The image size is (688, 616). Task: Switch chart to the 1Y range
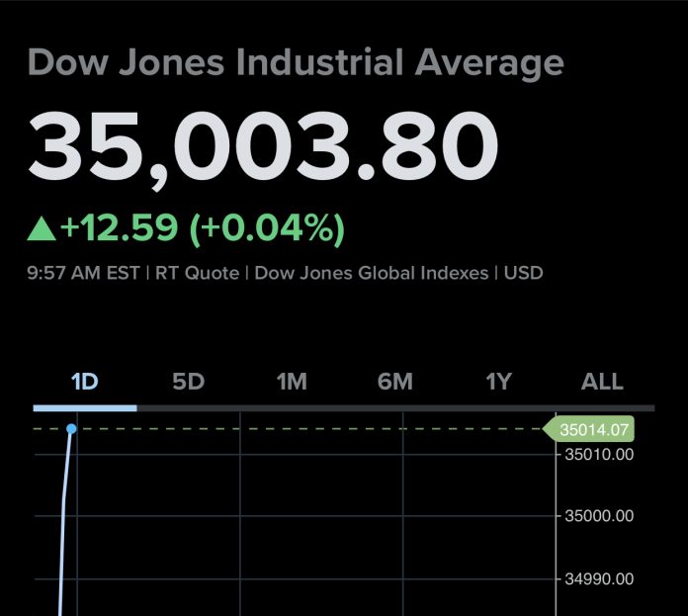point(498,382)
